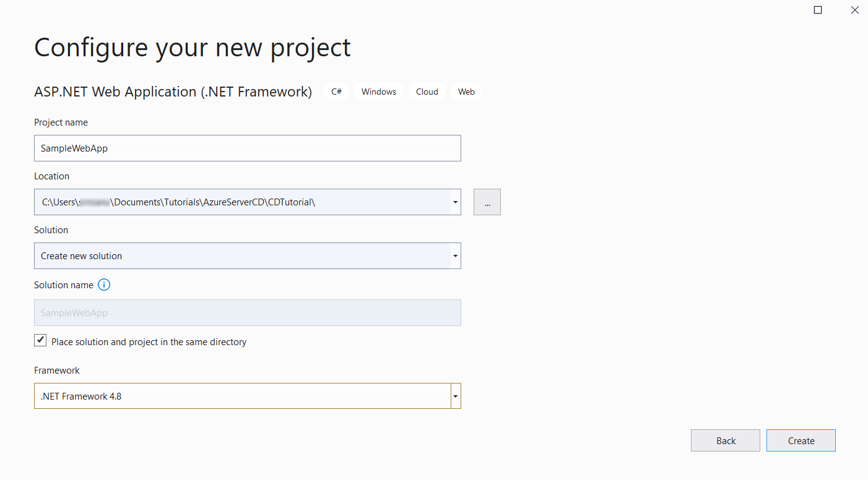Click the 'Configure your new project' heading
The width and height of the screenshot is (868, 480).
[193, 48]
